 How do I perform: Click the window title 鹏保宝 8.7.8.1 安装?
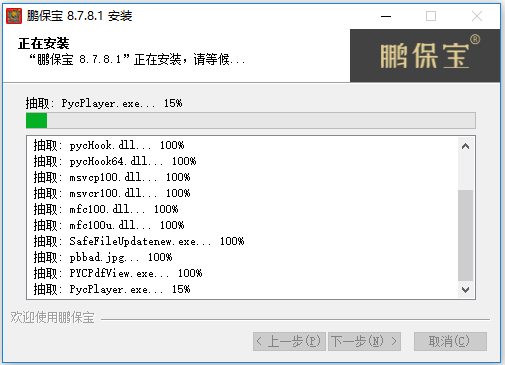(x=79, y=16)
